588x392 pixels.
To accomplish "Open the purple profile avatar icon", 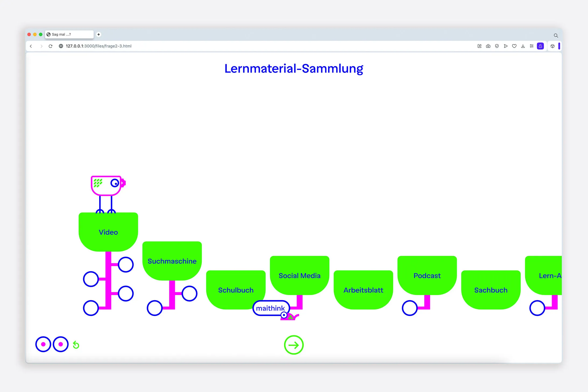I will (540, 46).
